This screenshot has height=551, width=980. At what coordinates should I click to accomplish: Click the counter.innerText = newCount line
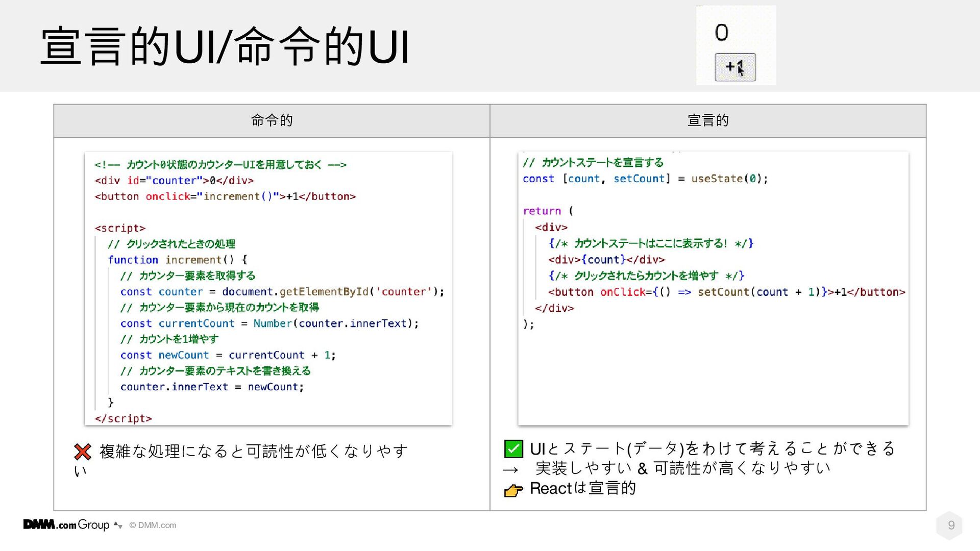click(212, 387)
